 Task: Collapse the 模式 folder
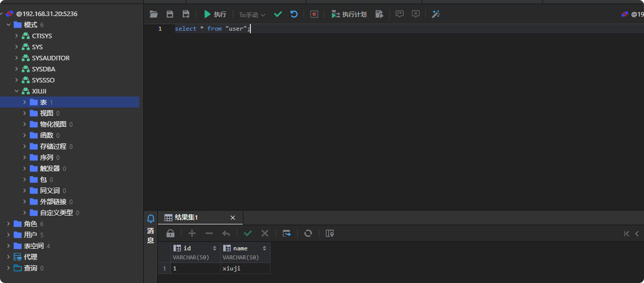pyautogui.click(x=8, y=25)
